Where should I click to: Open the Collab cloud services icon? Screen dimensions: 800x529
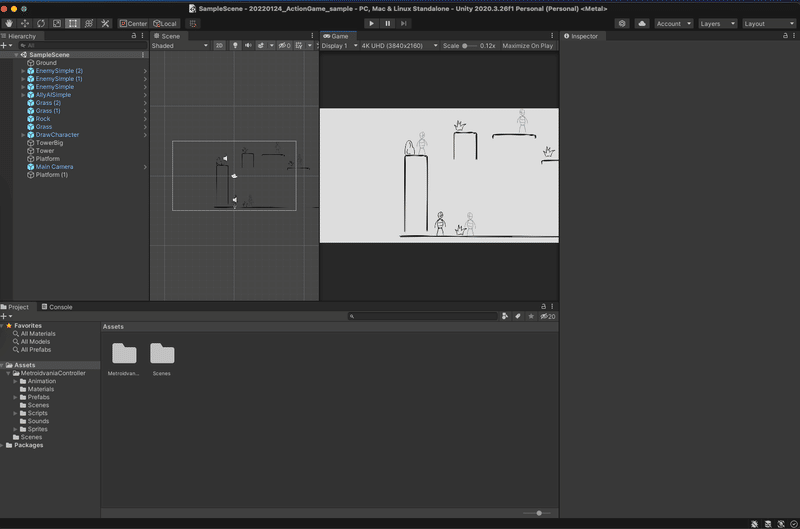[x=642, y=23]
